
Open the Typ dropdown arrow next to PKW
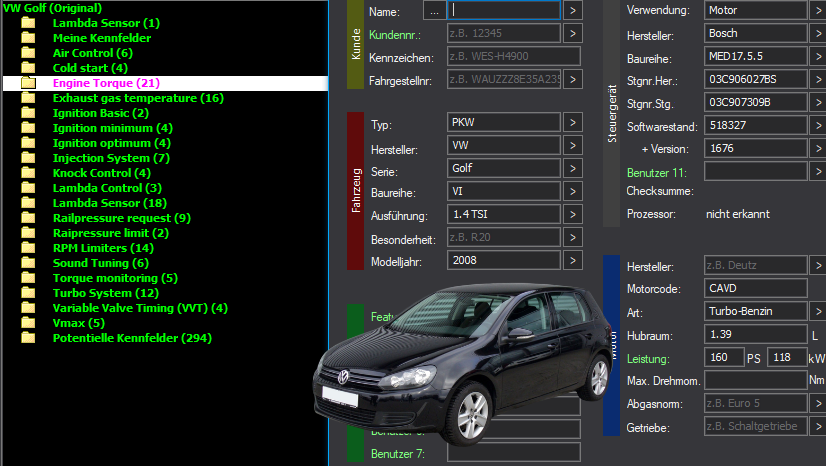(x=573, y=123)
